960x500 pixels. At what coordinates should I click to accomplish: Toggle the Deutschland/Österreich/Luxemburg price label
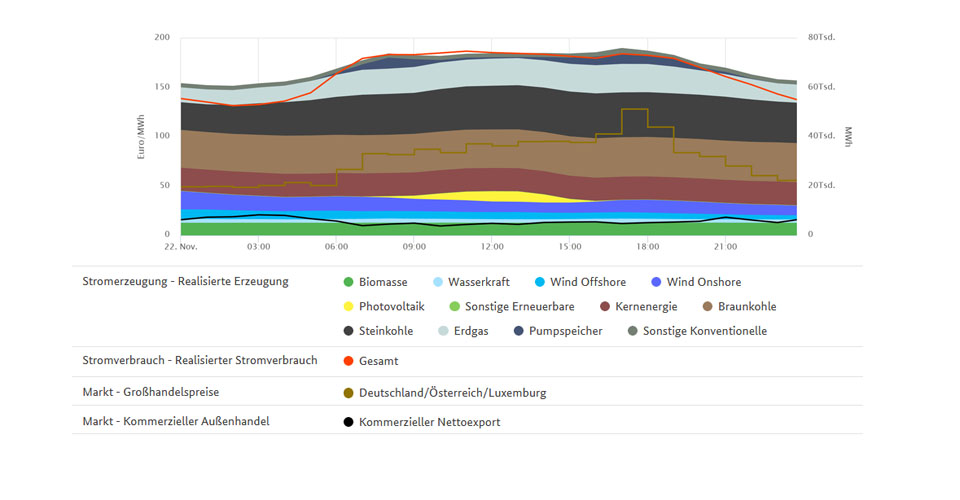coord(452,393)
